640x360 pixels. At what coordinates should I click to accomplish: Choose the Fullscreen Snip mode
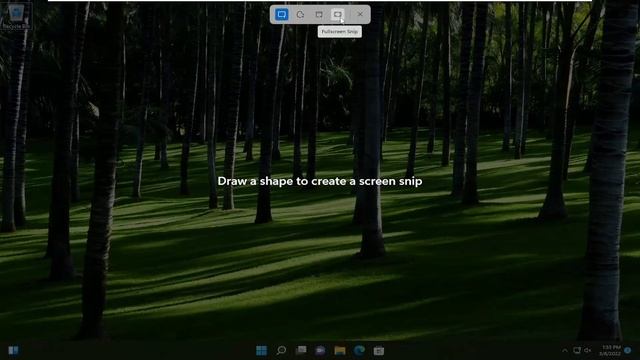click(x=338, y=14)
